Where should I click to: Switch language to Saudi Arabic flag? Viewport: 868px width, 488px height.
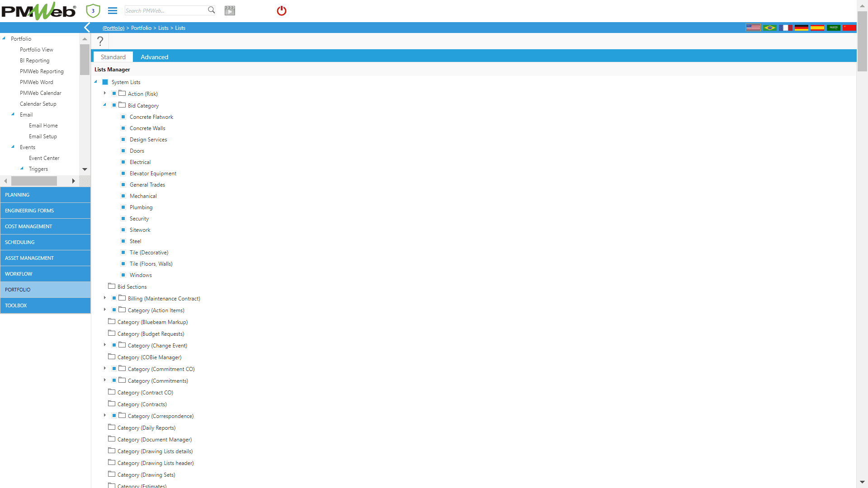coord(834,28)
